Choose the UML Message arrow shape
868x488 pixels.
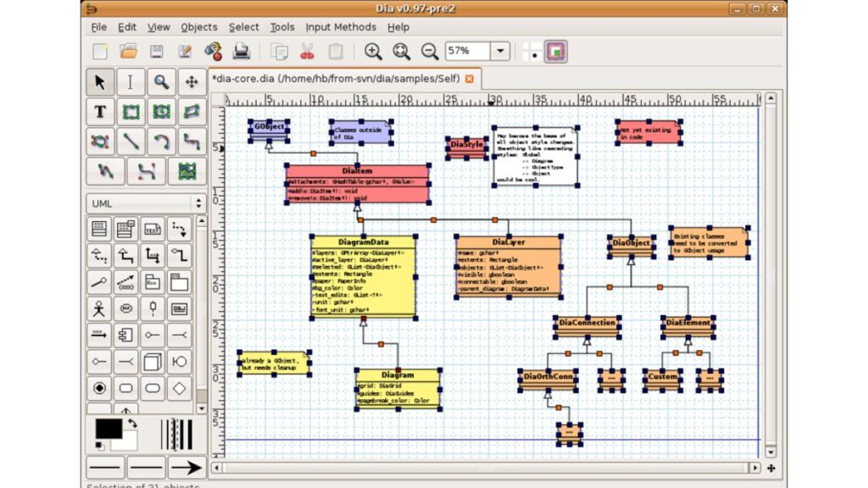pyautogui.click(x=99, y=335)
